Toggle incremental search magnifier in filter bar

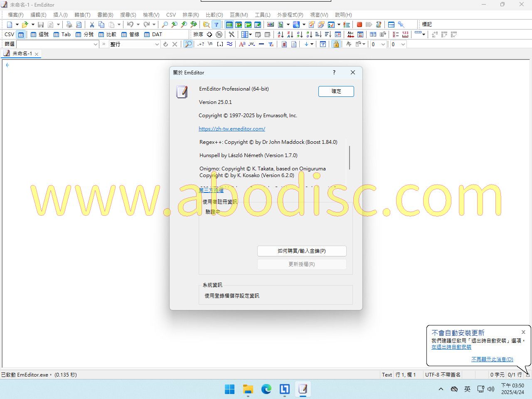click(x=188, y=44)
